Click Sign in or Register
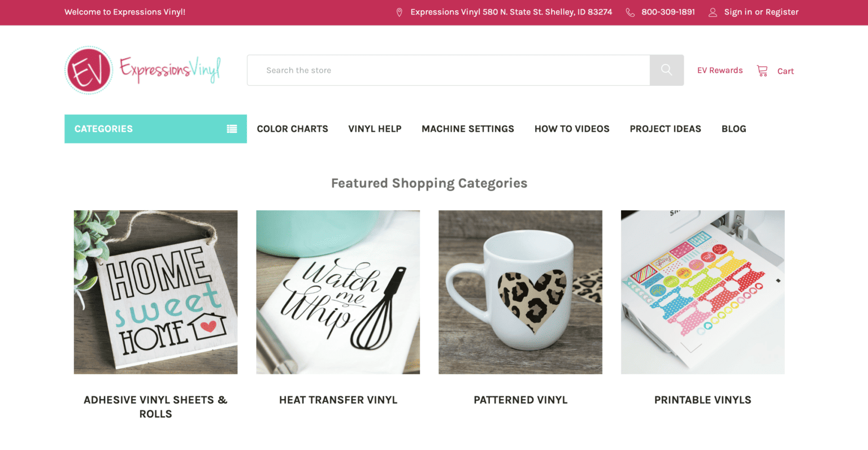The width and height of the screenshot is (868, 450). tap(761, 11)
